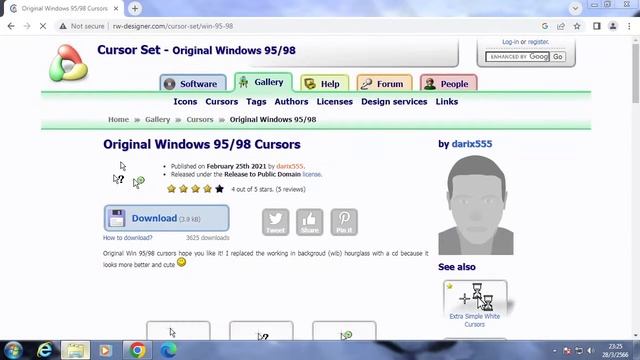Open the Licenses submenu link

point(335,102)
